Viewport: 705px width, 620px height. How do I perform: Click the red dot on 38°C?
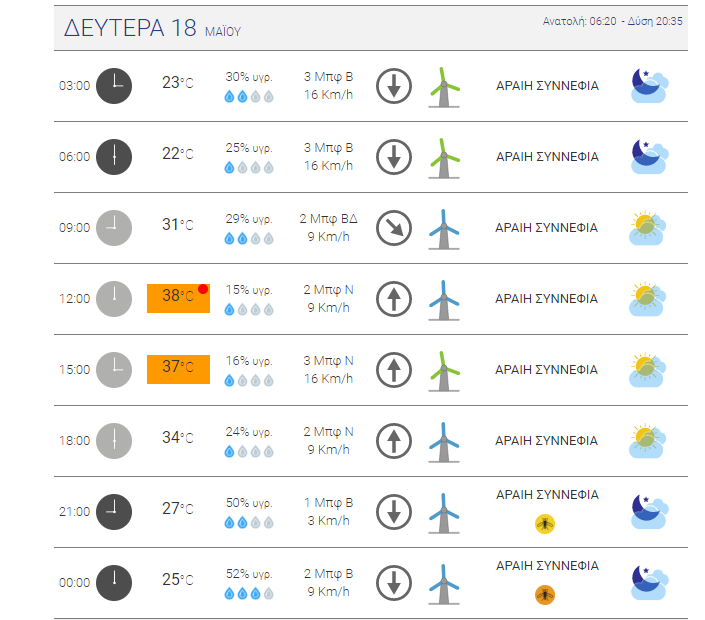[x=203, y=289]
